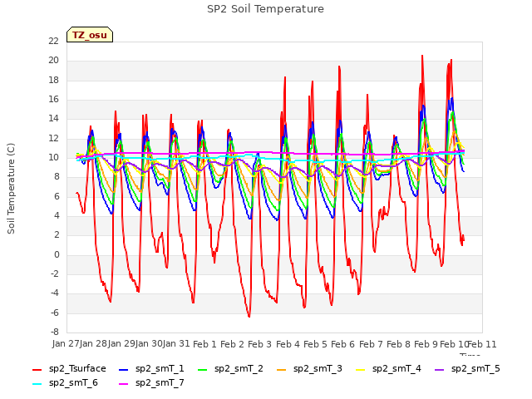
Task: Click the -4 y-axis tick label
Action: 55,293
